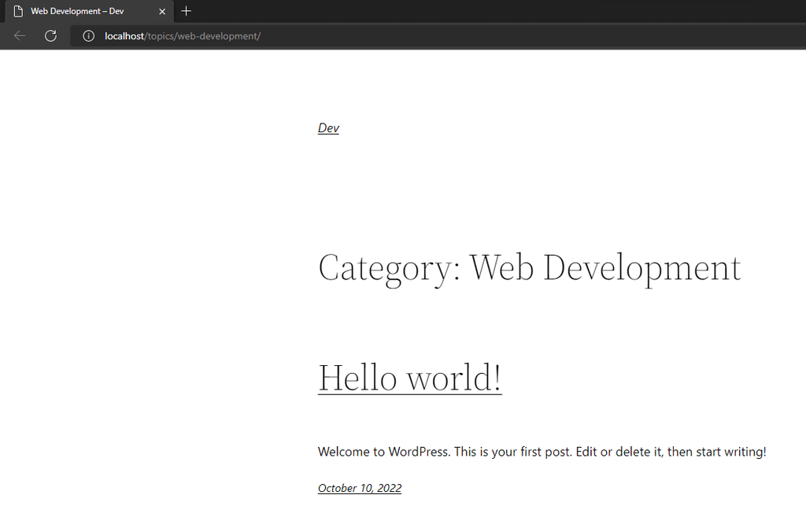Click the Welcome to WordPress excerpt text
Viewport: 806px width, 532px height.
[542, 452]
